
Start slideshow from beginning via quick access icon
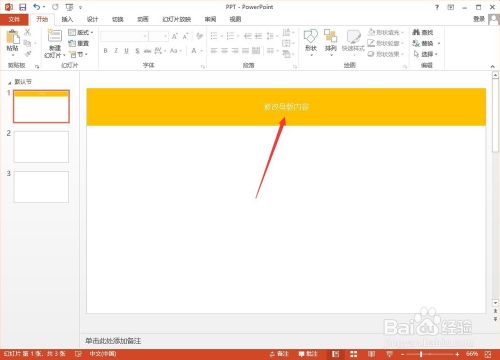(x=69, y=7)
